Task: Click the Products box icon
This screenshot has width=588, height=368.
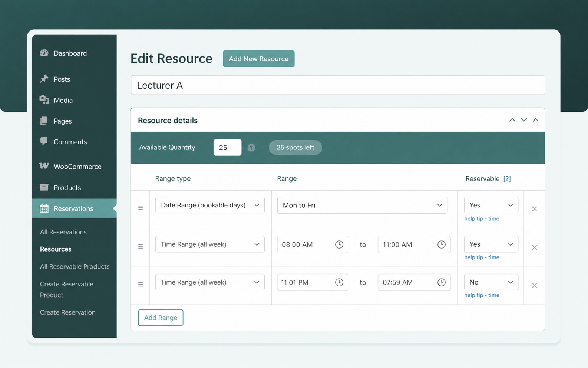Action: 44,187
